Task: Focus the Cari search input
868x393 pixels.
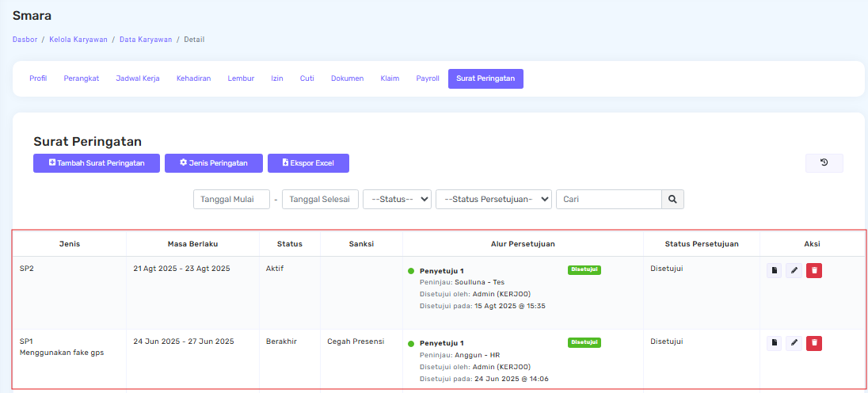Action: 608,200
